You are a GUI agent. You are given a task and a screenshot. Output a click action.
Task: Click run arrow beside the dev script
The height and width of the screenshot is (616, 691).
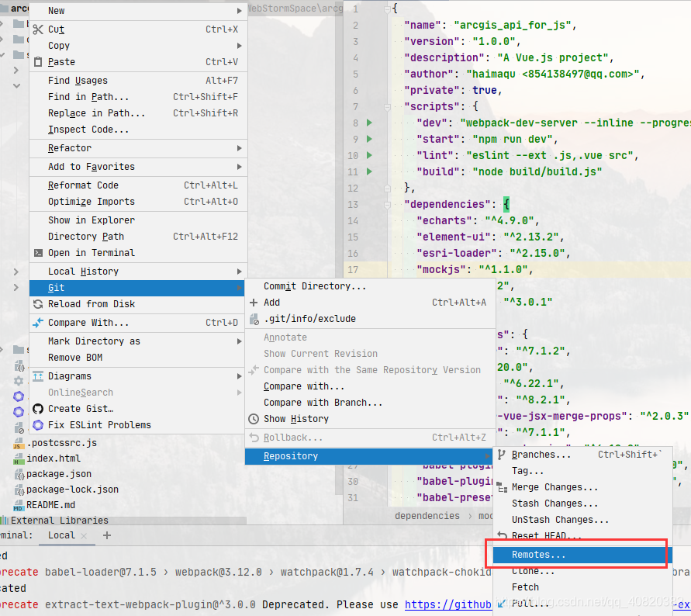[x=369, y=123]
